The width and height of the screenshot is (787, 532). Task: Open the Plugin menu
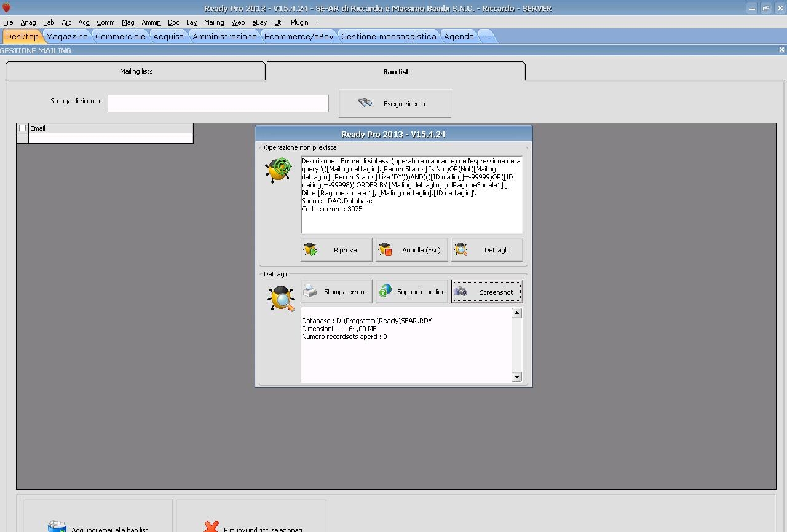299,22
